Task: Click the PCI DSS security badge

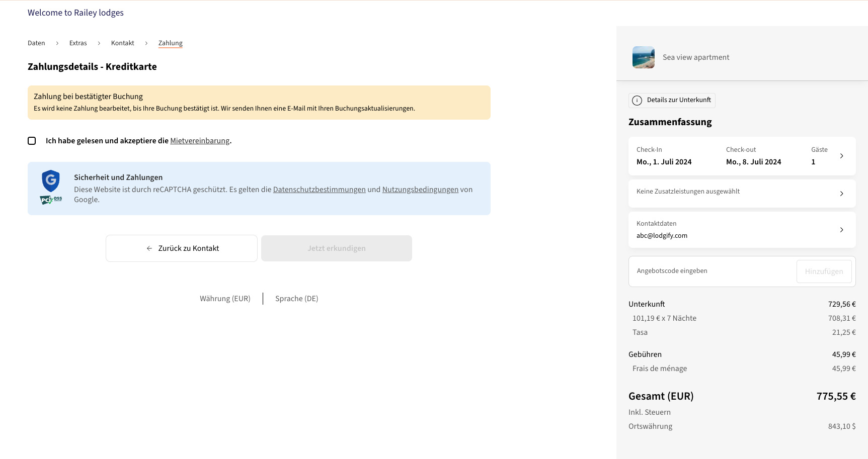Action: [x=50, y=199]
